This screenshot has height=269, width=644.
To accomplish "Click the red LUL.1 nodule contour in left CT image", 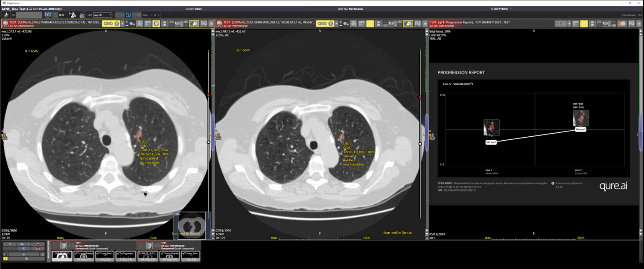I will [x=138, y=134].
